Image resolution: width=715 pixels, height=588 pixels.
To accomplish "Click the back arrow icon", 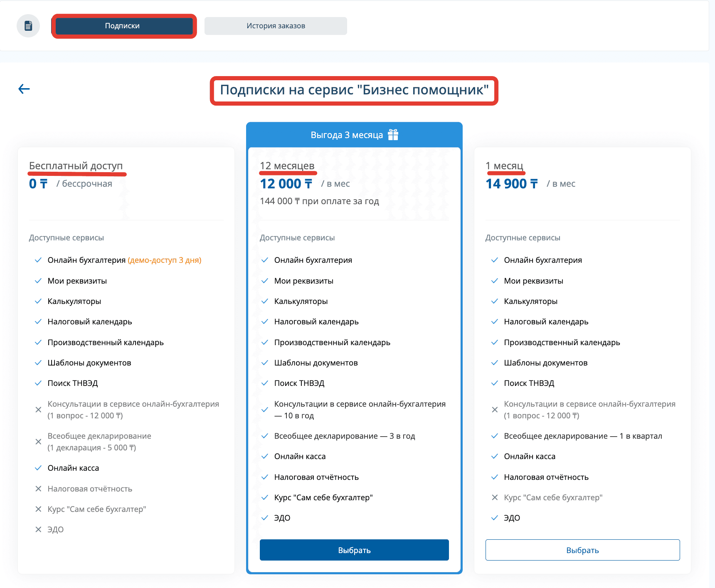I will pos(24,89).
